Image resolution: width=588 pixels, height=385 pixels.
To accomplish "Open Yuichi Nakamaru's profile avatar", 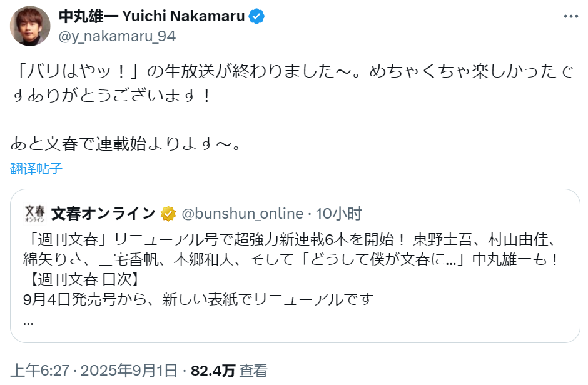I will [29, 26].
